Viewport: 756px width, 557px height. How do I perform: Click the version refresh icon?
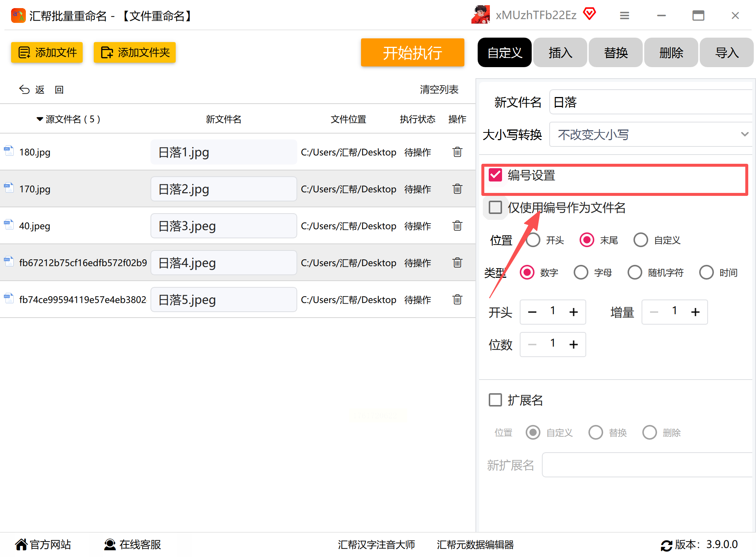coord(666,545)
